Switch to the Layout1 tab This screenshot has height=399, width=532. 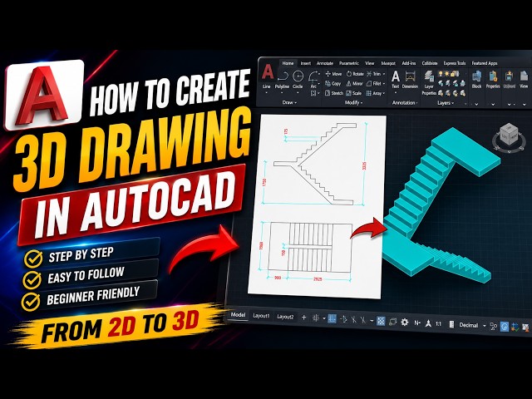click(x=261, y=316)
